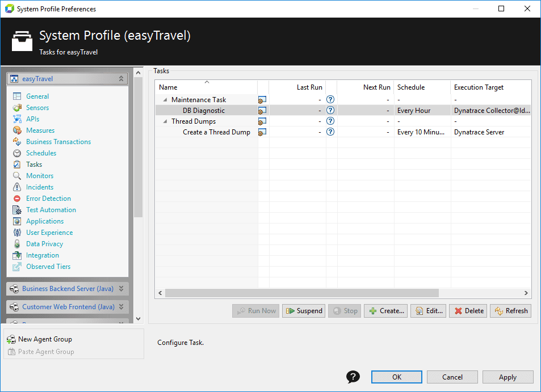Confirm with the OK button

point(397,377)
